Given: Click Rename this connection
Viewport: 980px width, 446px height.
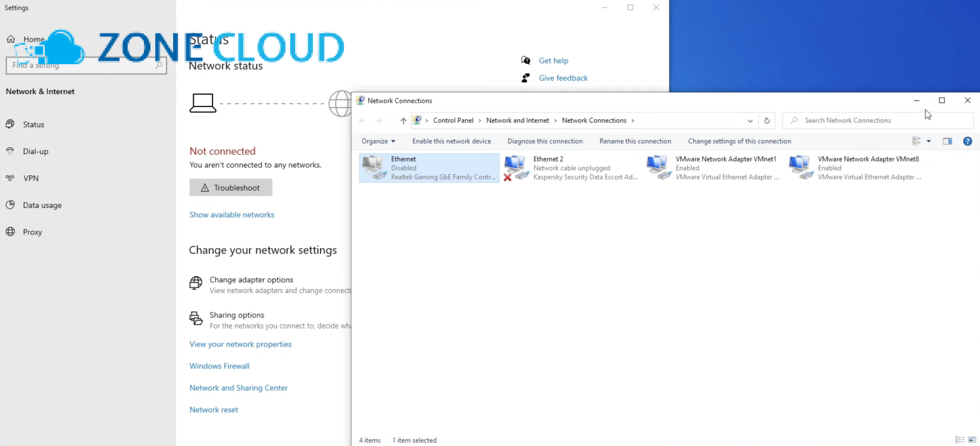Looking at the screenshot, I should (x=635, y=141).
